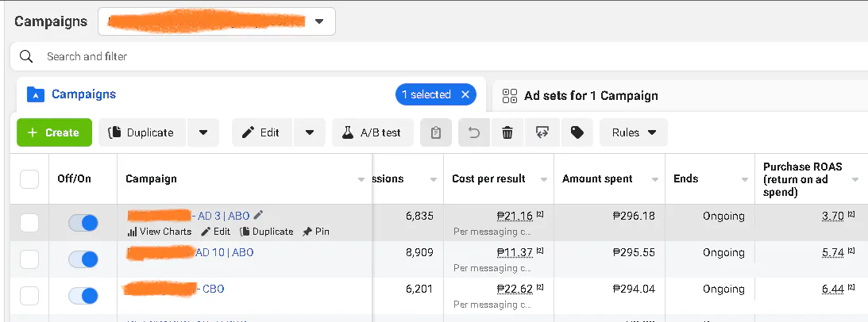Check the select-all header checkbox
The image size is (868, 322).
pyautogui.click(x=29, y=179)
